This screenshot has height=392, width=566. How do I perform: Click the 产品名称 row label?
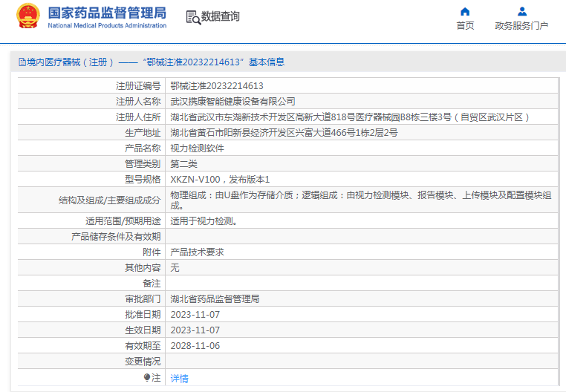tap(143, 148)
